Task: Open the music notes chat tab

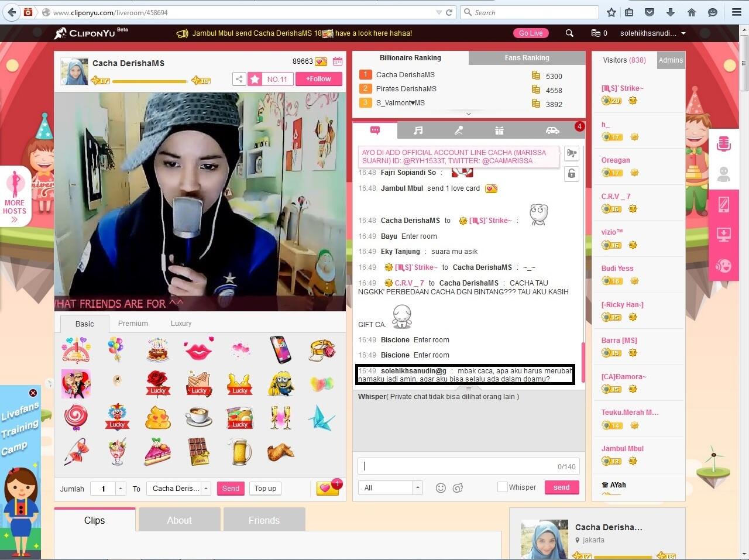Action: [418, 130]
